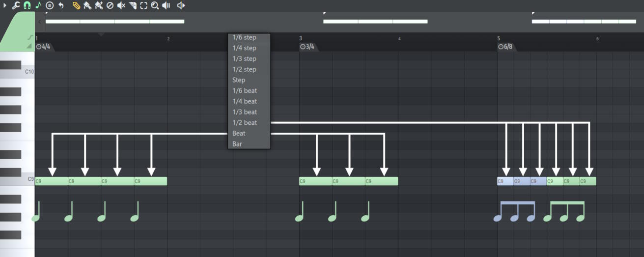Select the Paint brush tool

pyautogui.click(x=87, y=5)
